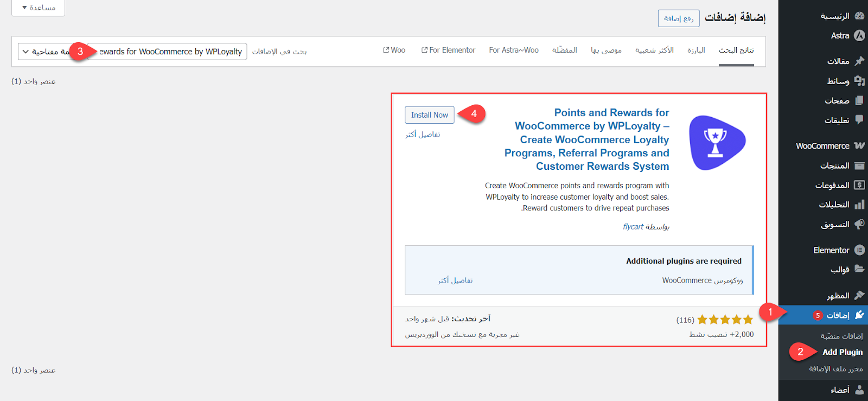
Task: Click the marketing megaphone icon (التسويق)
Action: (859, 224)
